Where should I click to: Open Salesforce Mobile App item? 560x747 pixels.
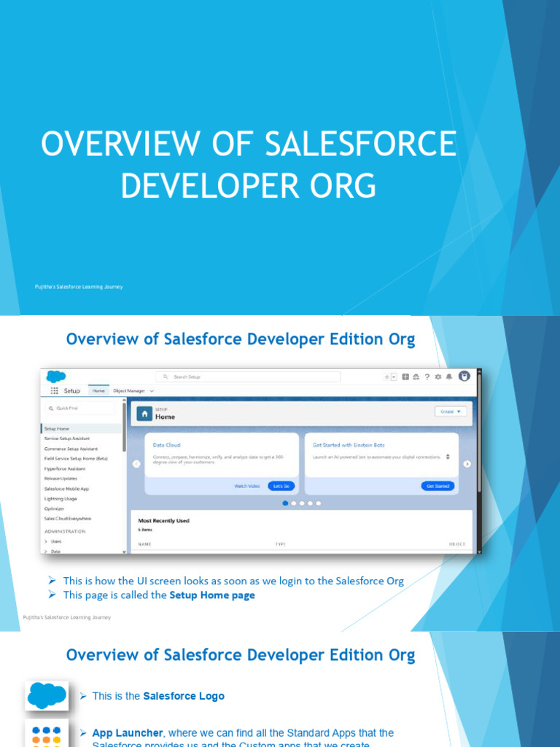click(x=66, y=489)
